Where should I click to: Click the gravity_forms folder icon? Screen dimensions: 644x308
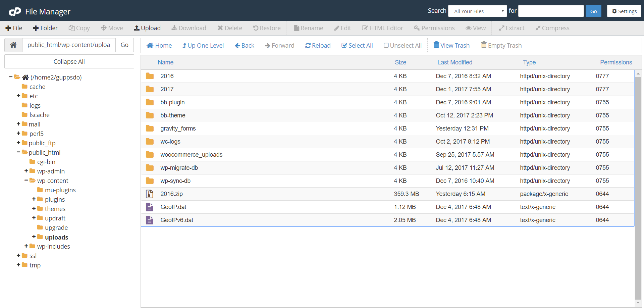pyautogui.click(x=150, y=129)
